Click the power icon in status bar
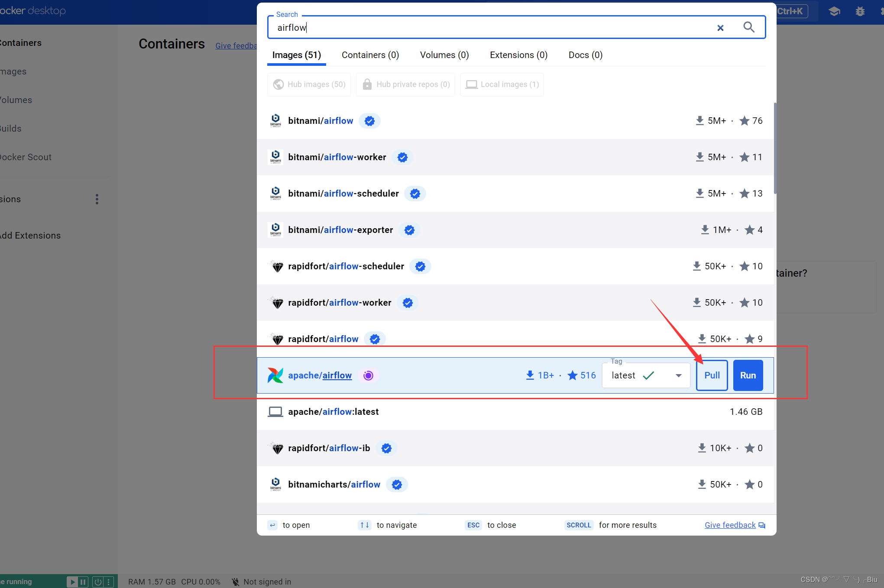Image resolution: width=884 pixels, height=588 pixels. coord(98,582)
